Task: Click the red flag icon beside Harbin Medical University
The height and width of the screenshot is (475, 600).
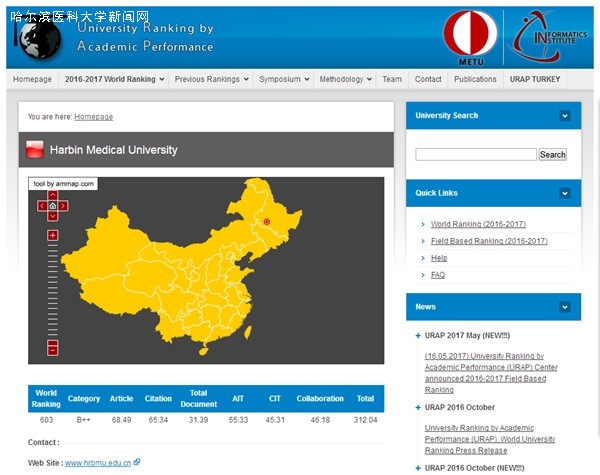Action: pos(34,150)
